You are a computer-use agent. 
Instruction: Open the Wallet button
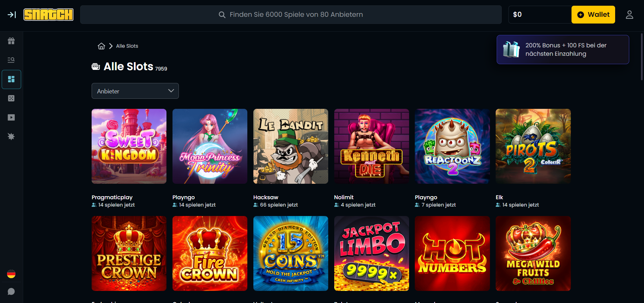point(593,14)
